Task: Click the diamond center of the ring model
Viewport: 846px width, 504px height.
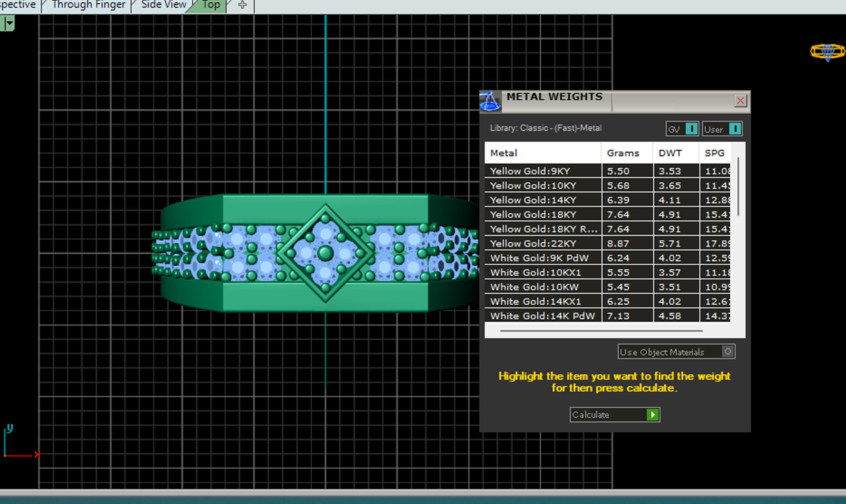Action: click(325, 253)
